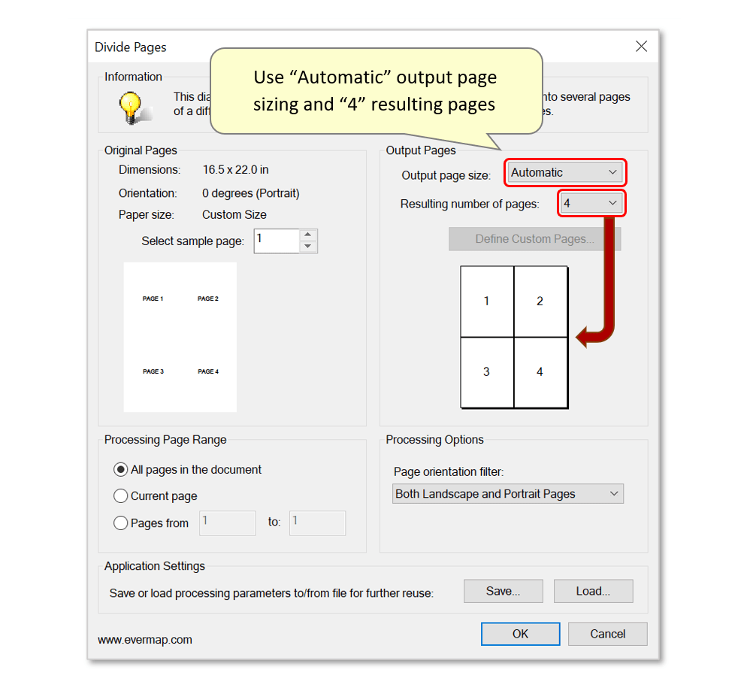
Task: Click the Cancel button
Action: point(607,634)
